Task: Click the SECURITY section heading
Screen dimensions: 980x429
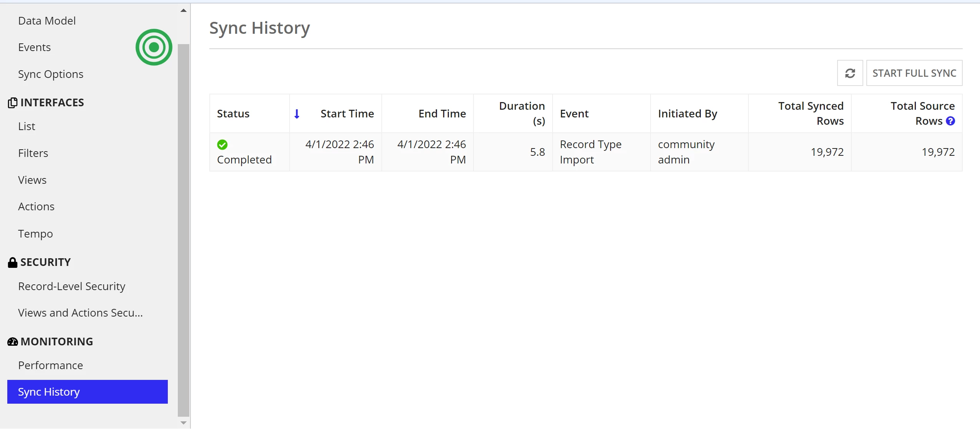Action: point(46,262)
